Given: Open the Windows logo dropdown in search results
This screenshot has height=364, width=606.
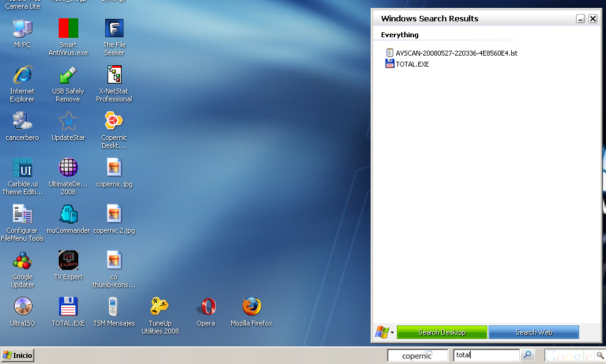Looking at the screenshot, I should click(385, 332).
